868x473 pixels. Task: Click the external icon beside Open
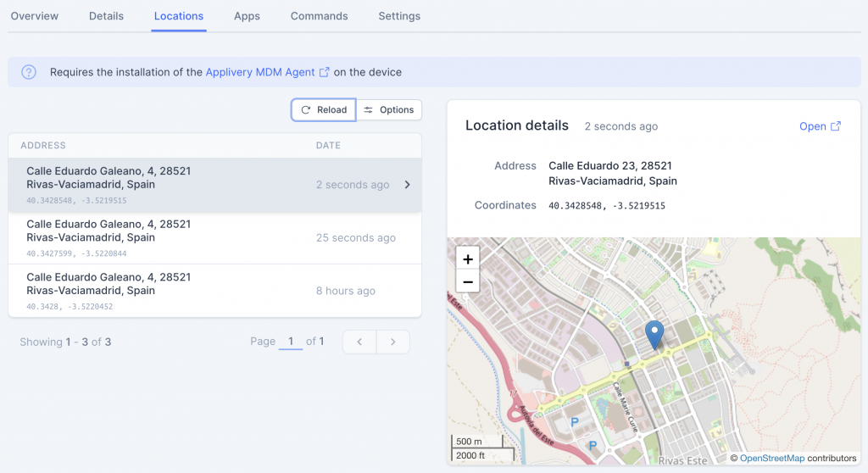click(836, 126)
